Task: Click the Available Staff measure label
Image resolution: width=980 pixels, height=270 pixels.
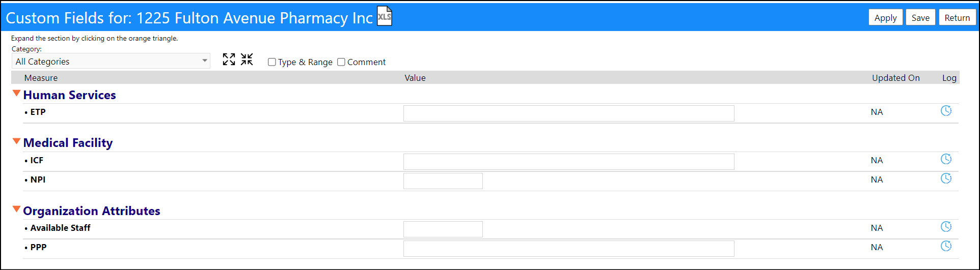Action: [x=60, y=228]
